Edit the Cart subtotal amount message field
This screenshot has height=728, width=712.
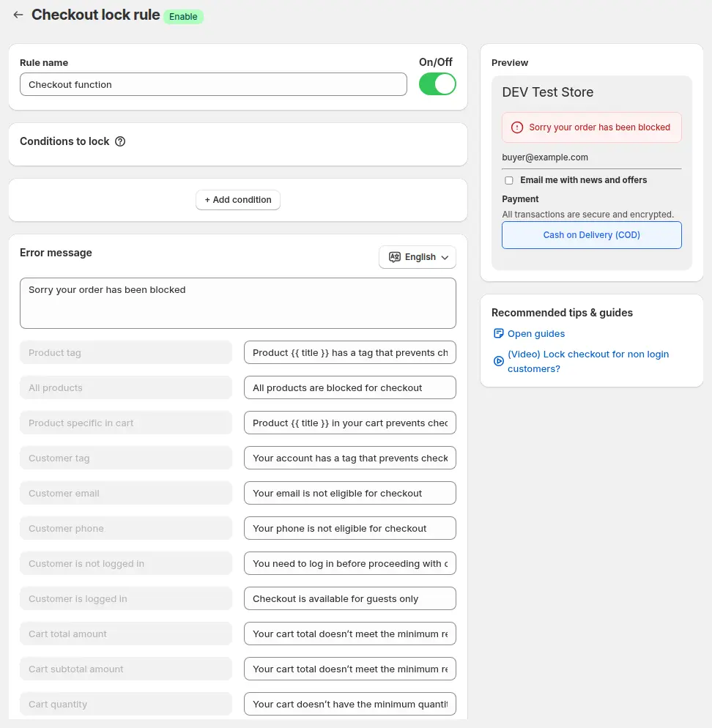[x=350, y=669]
